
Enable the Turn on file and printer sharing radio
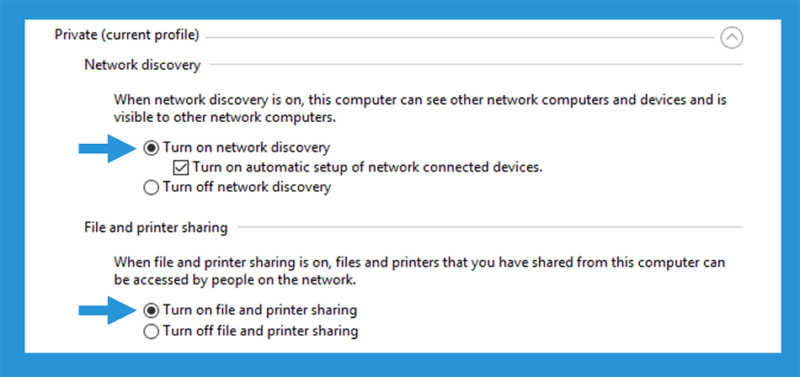(151, 310)
